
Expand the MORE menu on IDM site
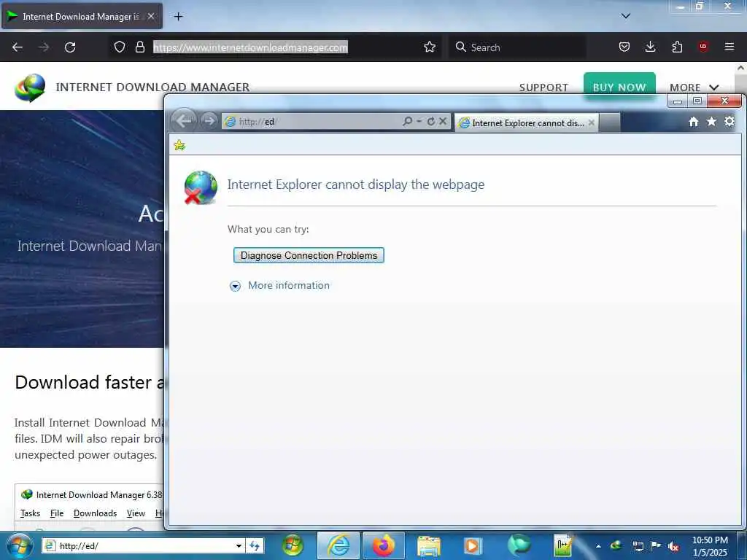coord(694,87)
